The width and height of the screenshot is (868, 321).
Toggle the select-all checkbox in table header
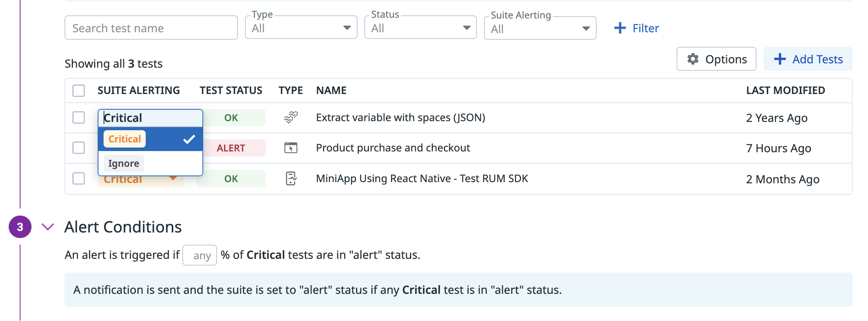[x=79, y=90]
